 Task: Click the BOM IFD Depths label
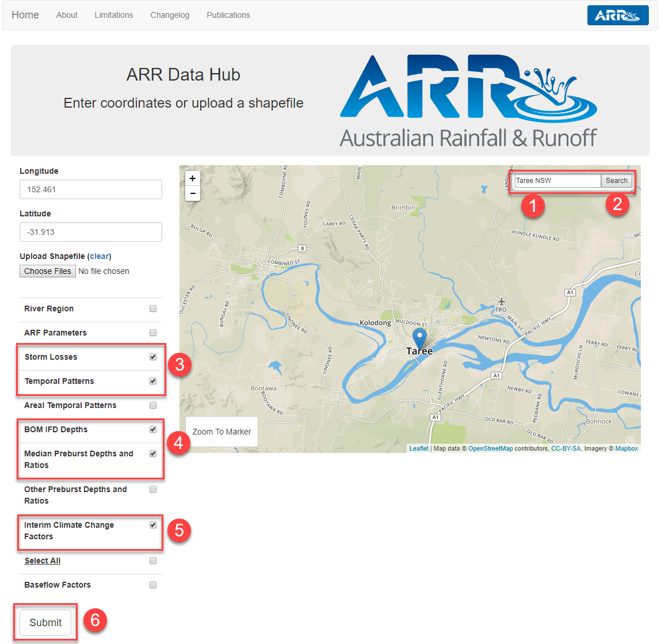tap(56, 429)
